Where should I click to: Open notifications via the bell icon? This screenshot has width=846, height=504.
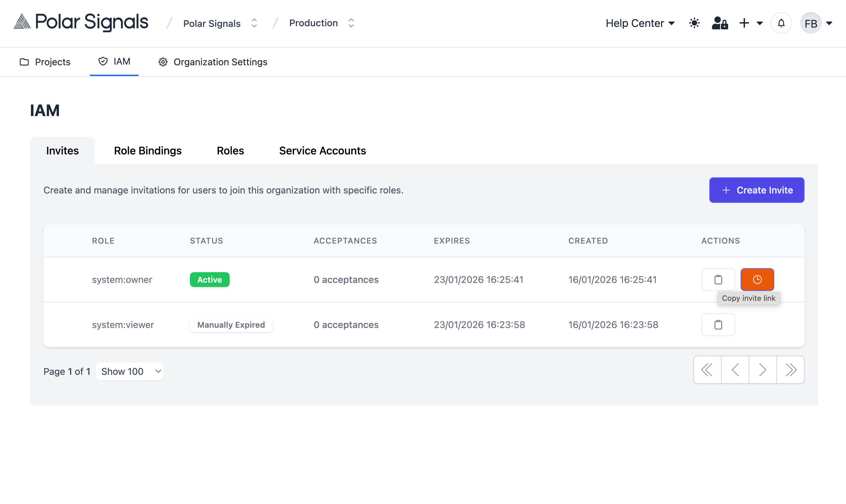click(781, 23)
